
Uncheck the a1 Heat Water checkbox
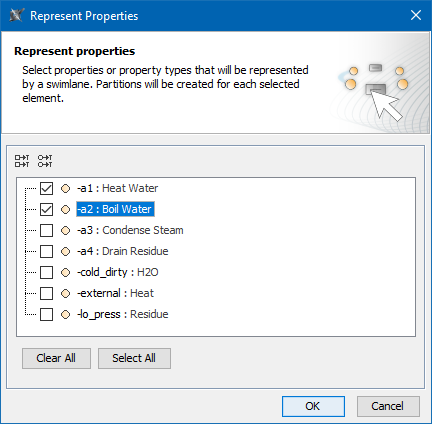(x=46, y=188)
